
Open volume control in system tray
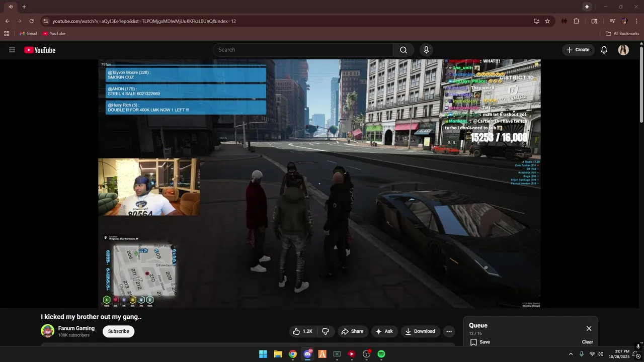(600, 354)
